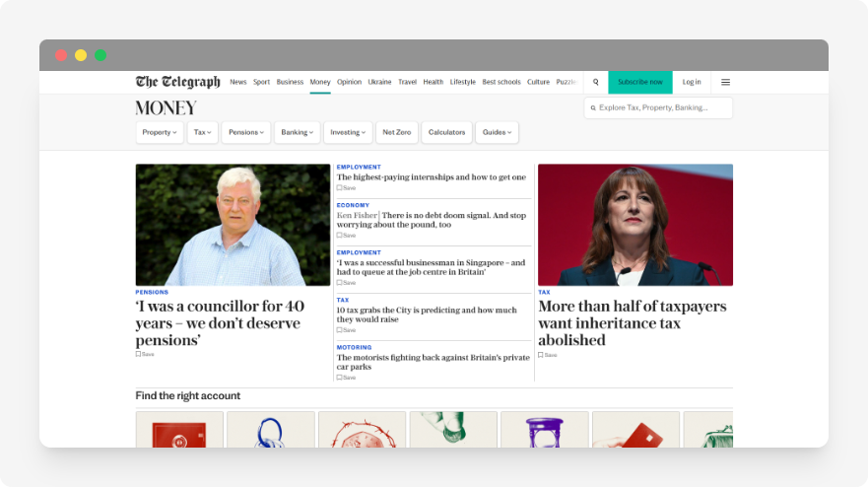Click The Telegraph logo
The image size is (868, 487).
[177, 82]
